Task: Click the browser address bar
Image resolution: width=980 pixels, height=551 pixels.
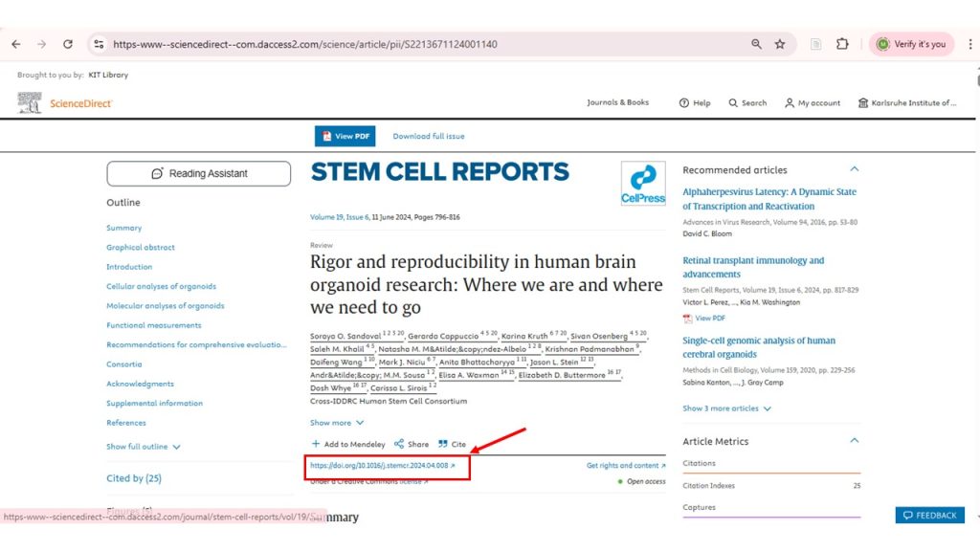Action: click(x=383, y=44)
